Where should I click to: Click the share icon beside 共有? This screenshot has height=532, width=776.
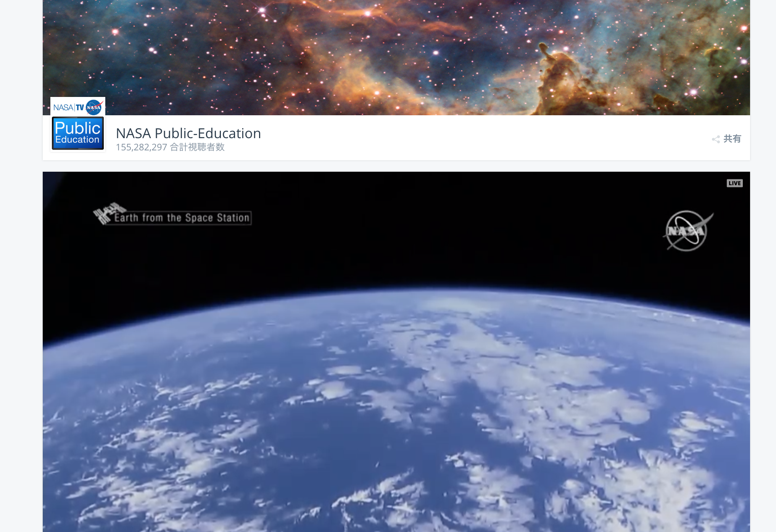click(x=716, y=139)
